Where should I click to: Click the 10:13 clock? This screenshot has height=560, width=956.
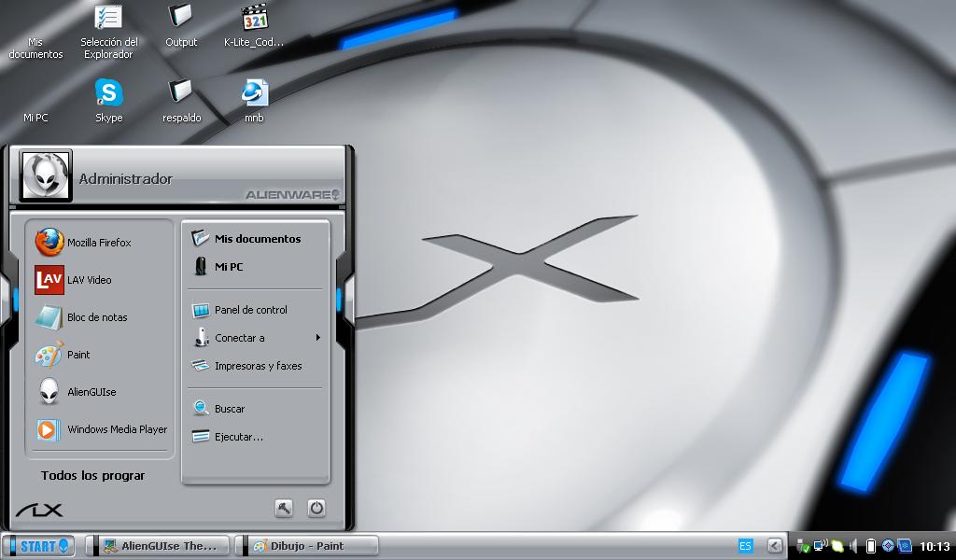(x=934, y=546)
